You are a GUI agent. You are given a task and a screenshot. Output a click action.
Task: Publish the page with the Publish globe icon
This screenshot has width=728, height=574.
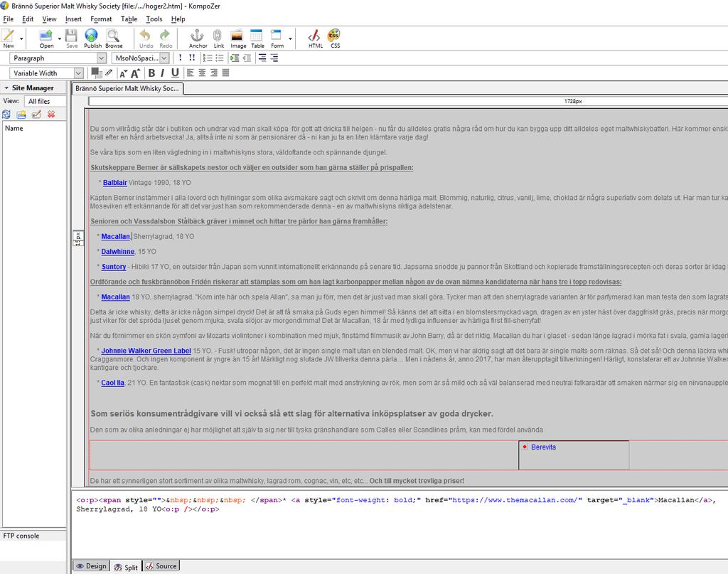pyautogui.click(x=92, y=38)
